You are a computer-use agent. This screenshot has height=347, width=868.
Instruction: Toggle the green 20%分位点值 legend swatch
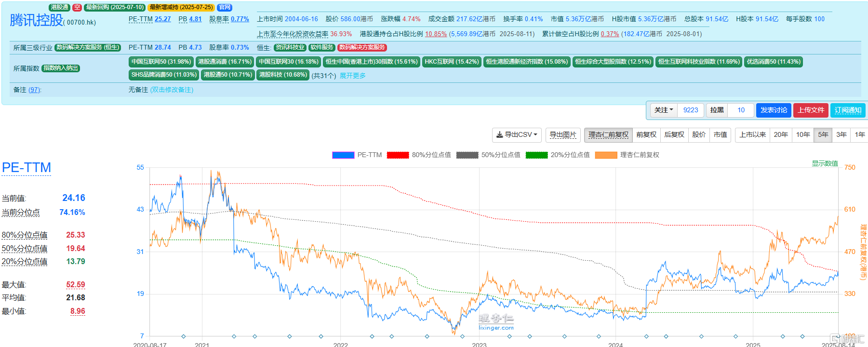click(536, 155)
